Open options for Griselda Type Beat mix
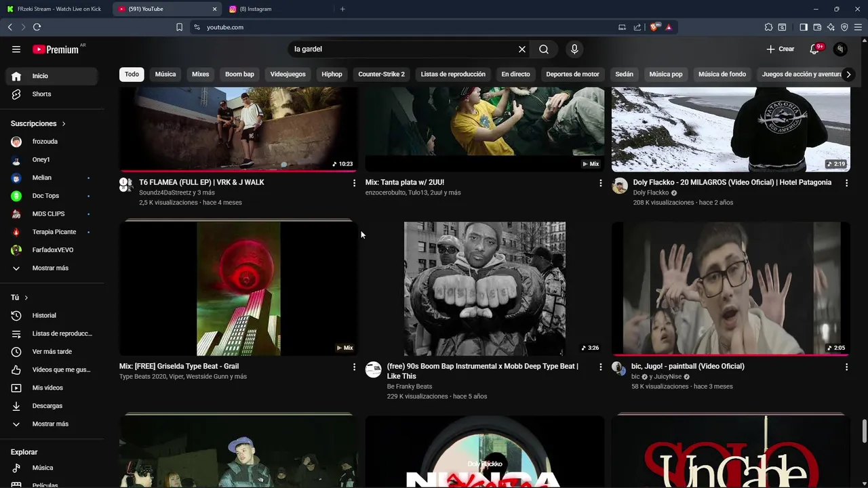The height and width of the screenshot is (488, 868). [354, 367]
